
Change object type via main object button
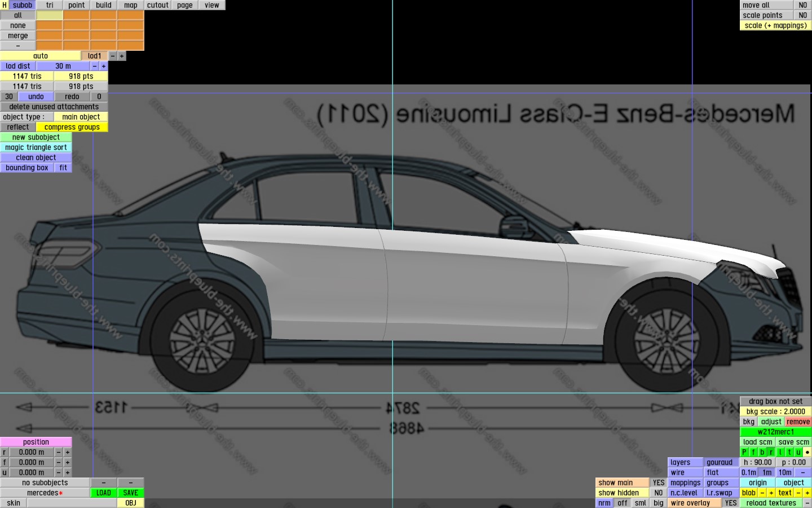coord(81,117)
